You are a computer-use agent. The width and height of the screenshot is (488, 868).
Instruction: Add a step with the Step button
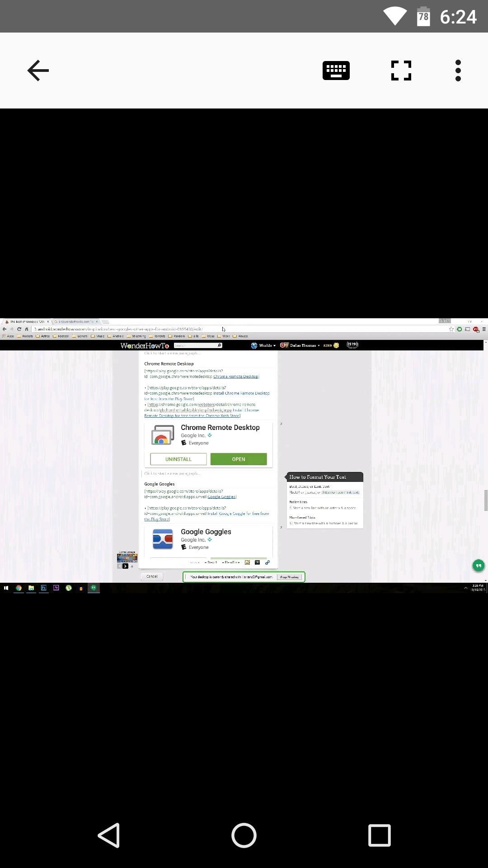[x=211, y=562]
